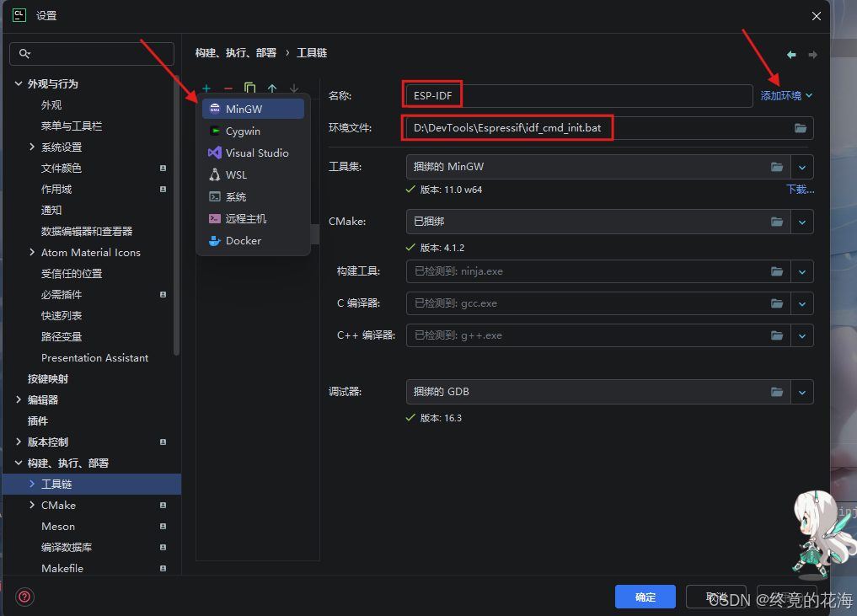The width and height of the screenshot is (857, 616).
Task: Browse folder icon in C++ 编译器 field
Action: coord(777,335)
